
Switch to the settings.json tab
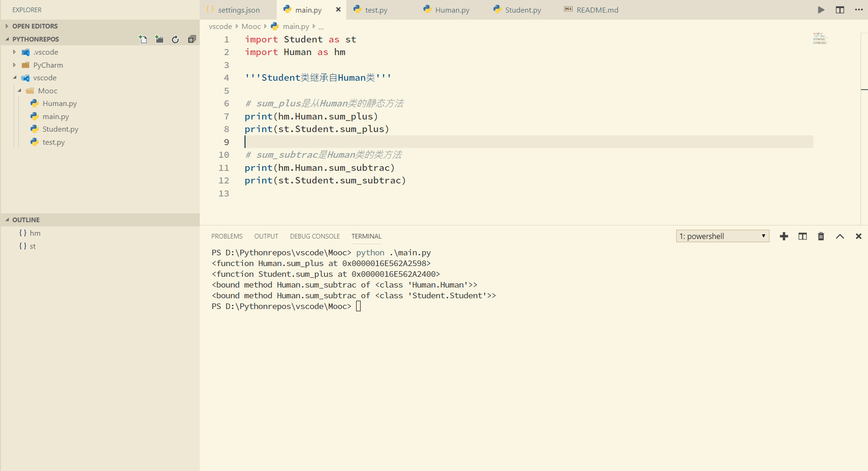pyautogui.click(x=238, y=10)
